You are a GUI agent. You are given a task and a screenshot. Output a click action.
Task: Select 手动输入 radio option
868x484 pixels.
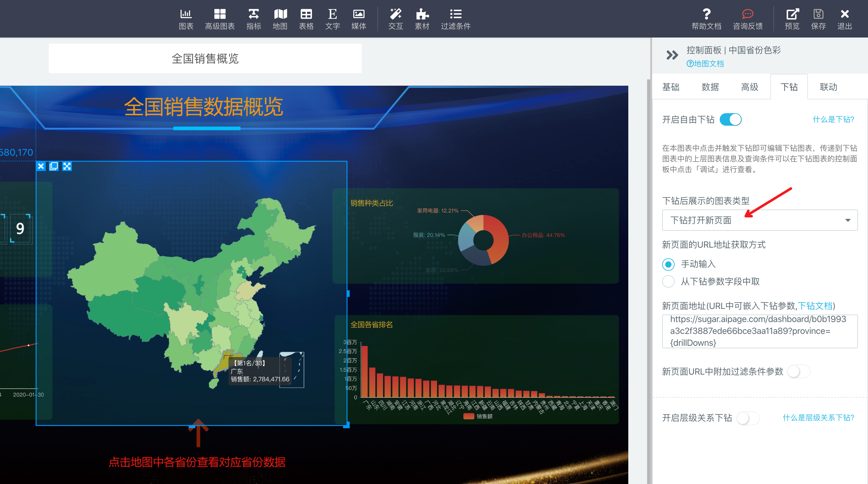pos(668,264)
